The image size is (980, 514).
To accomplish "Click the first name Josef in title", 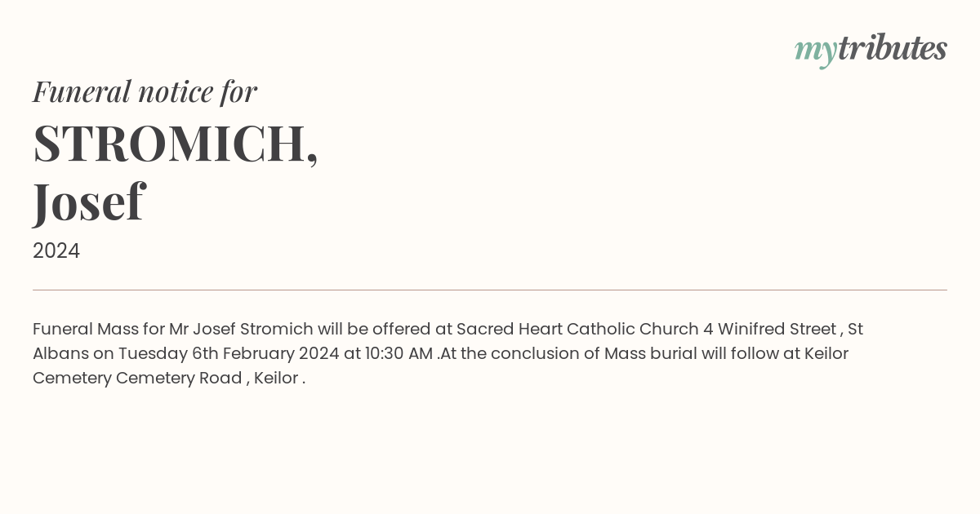I will [x=88, y=202].
